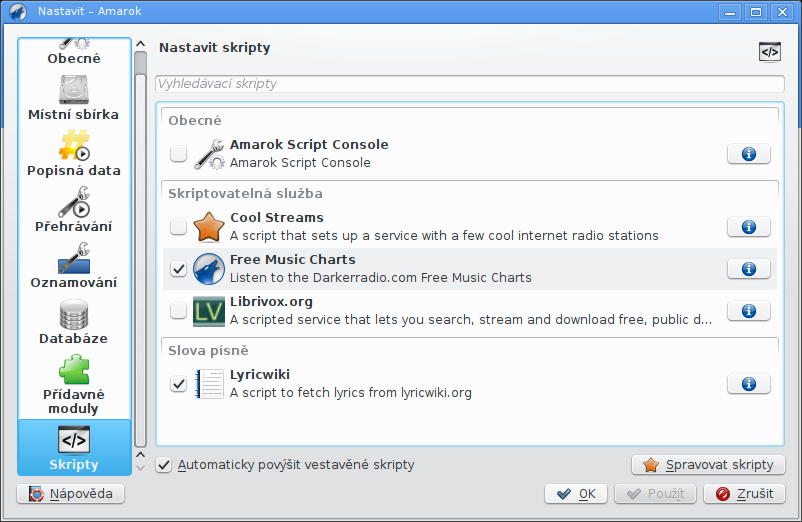Show info for Free Music Charts

tap(749, 269)
